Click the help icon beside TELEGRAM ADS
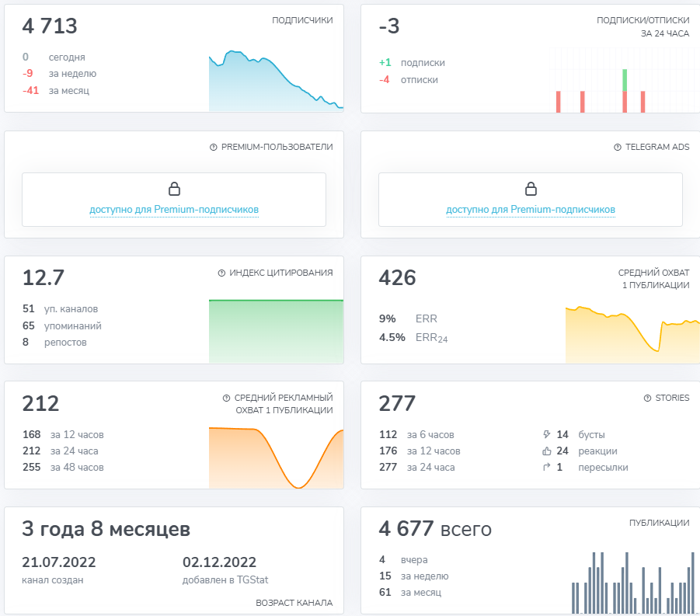 pyautogui.click(x=618, y=147)
